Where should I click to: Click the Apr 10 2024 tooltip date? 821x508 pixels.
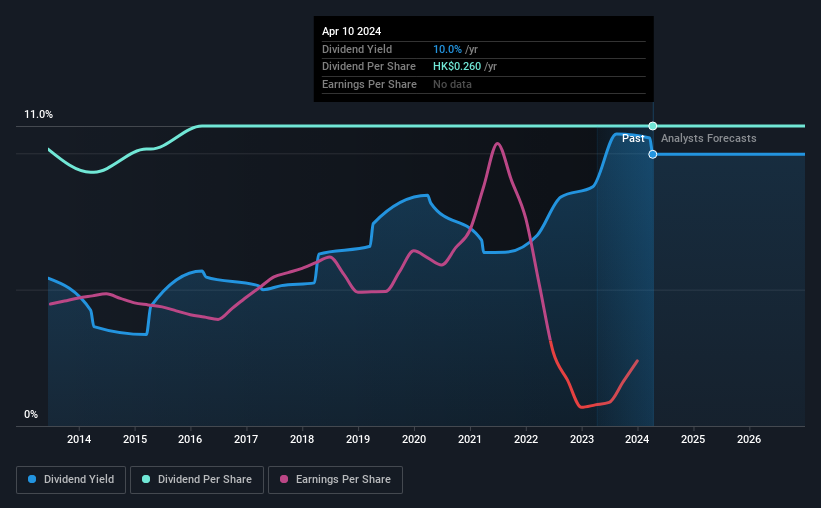pos(351,31)
